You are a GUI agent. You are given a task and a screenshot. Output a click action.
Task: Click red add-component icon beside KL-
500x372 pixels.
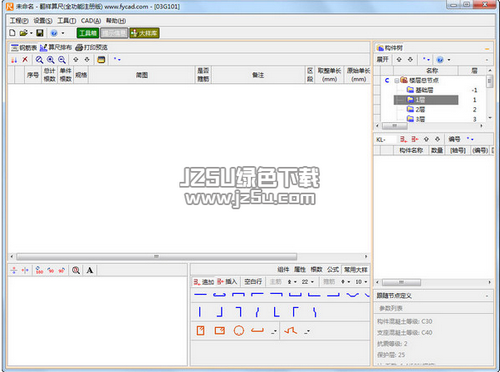pyautogui.click(x=403, y=139)
